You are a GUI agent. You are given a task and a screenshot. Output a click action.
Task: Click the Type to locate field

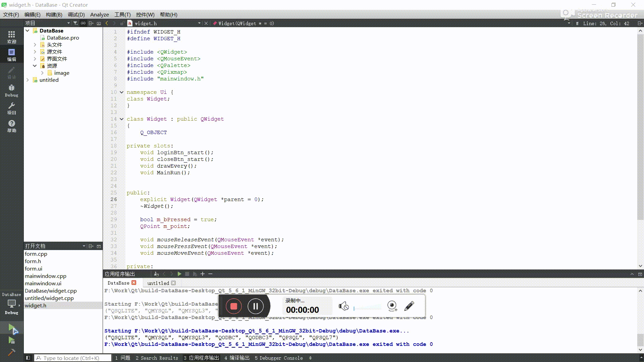73,358
